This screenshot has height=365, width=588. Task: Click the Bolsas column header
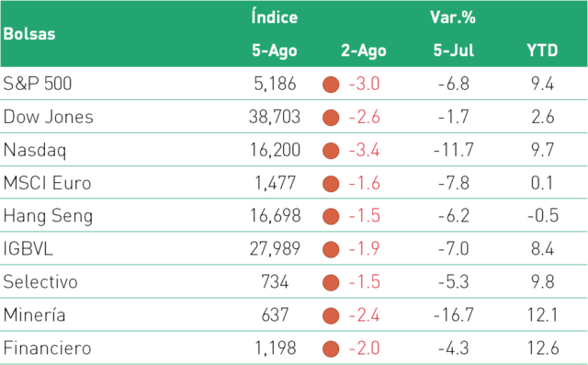click(29, 34)
